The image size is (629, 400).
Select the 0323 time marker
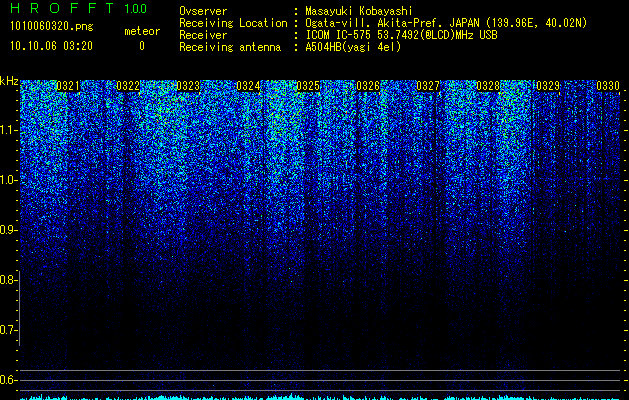coord(188,86)
